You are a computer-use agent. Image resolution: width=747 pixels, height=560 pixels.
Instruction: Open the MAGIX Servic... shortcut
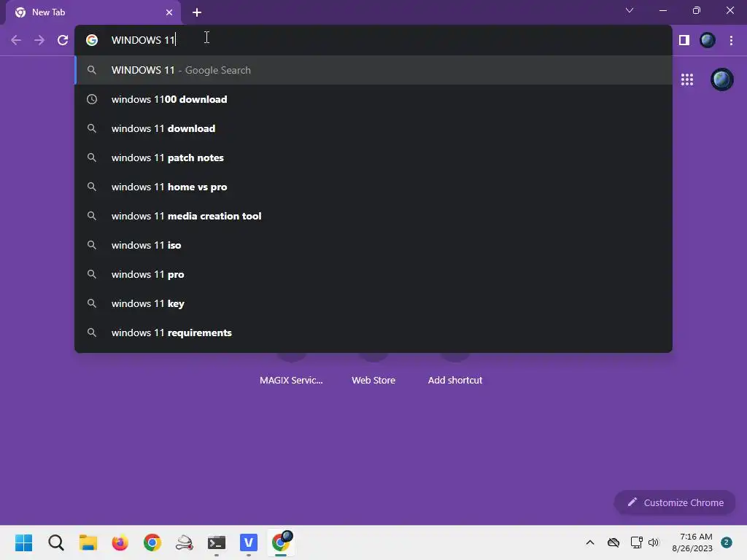[291, 380]
